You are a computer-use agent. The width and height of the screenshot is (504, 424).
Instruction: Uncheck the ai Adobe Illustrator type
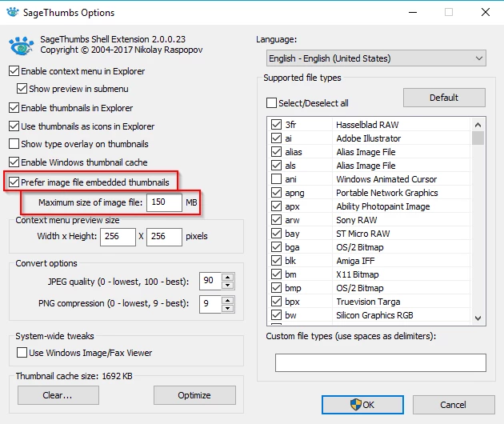pyautogui.click(x=276, y=138)
